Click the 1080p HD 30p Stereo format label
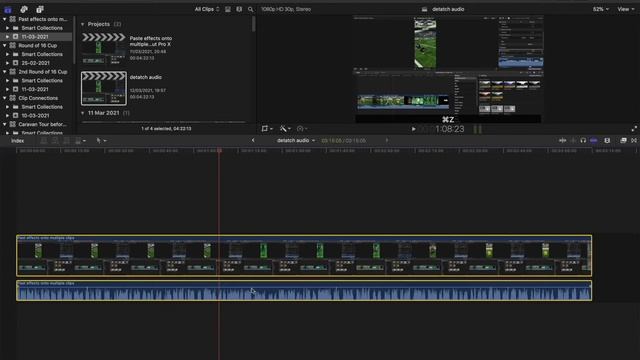 click(x=286, y=9)
